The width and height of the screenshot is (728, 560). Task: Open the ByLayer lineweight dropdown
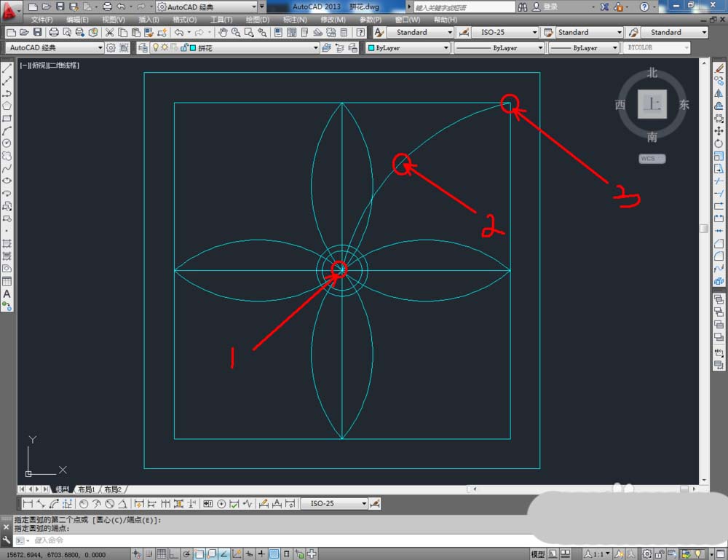[x=614, y=48]
